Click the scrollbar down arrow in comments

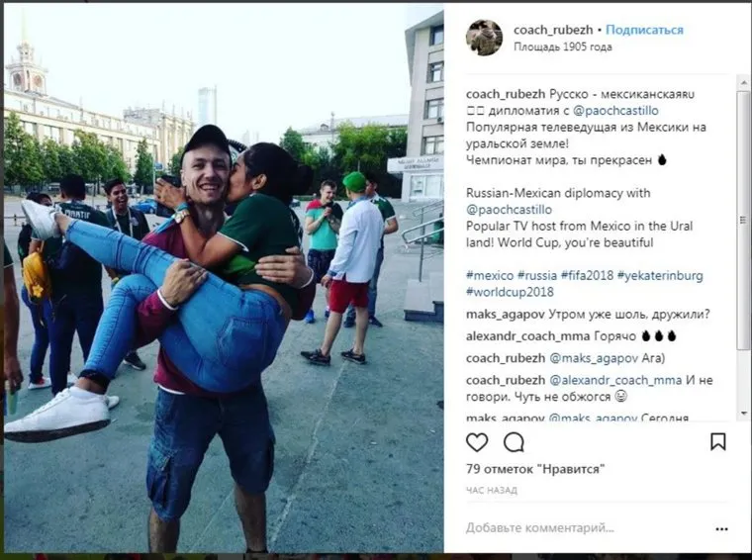pyautogui.click(x=743, y=413)
